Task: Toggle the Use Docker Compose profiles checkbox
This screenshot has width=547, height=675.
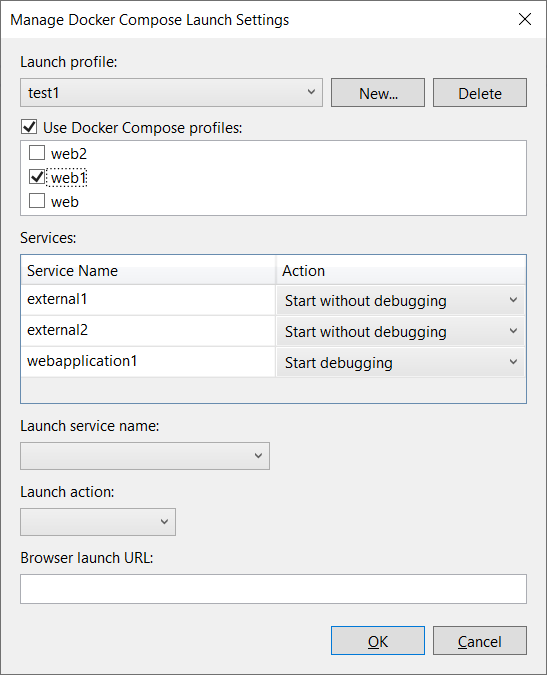Action: tap(29, 127)
